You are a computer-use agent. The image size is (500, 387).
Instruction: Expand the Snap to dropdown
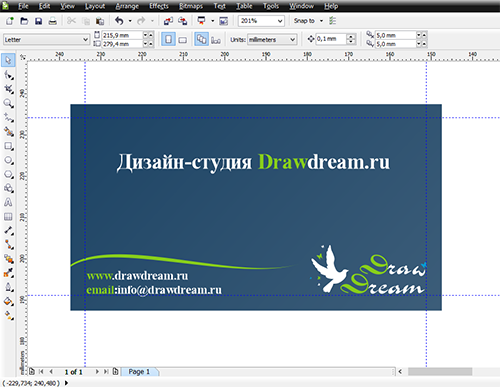(321, 21)
